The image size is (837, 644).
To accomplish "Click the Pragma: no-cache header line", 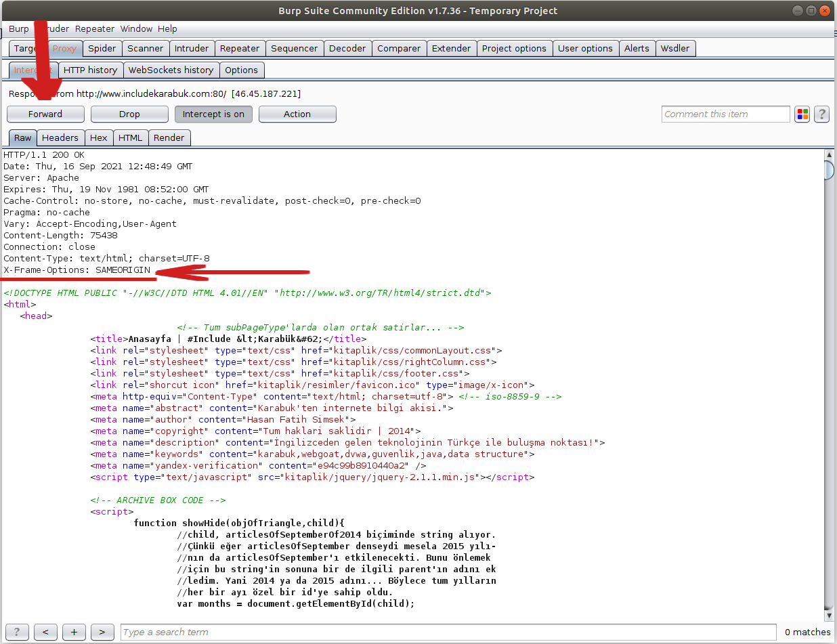I will pyautogui.click(x=47, y=213).
